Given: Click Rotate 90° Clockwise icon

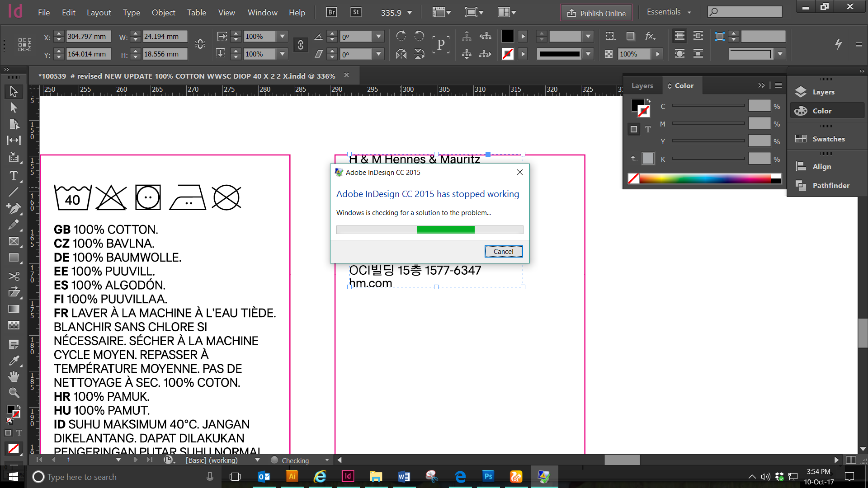Looking at the screenshot, I should point(401,36).
